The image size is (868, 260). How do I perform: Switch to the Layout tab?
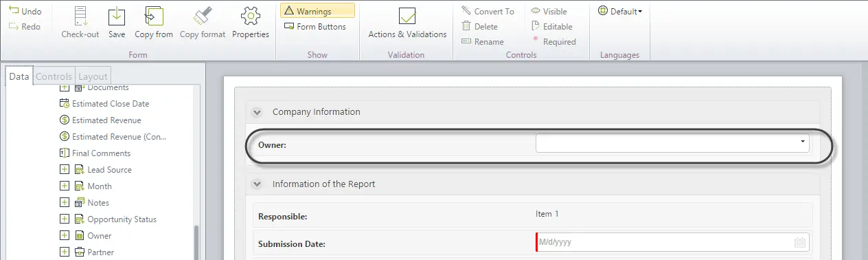(x=93, y=76)
